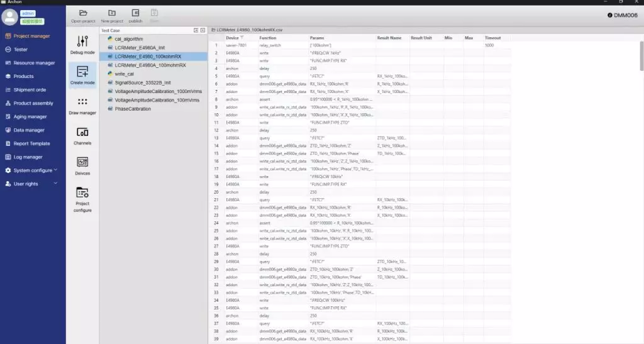Create a New project from the toolbar
Image resolution: width=644 pixels, height=344 pixels.
point(112,16)
